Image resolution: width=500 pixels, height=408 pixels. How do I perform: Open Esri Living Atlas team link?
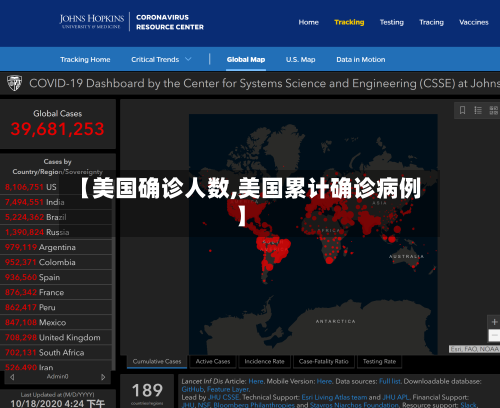pyautogui.click(x=334, y=397)
